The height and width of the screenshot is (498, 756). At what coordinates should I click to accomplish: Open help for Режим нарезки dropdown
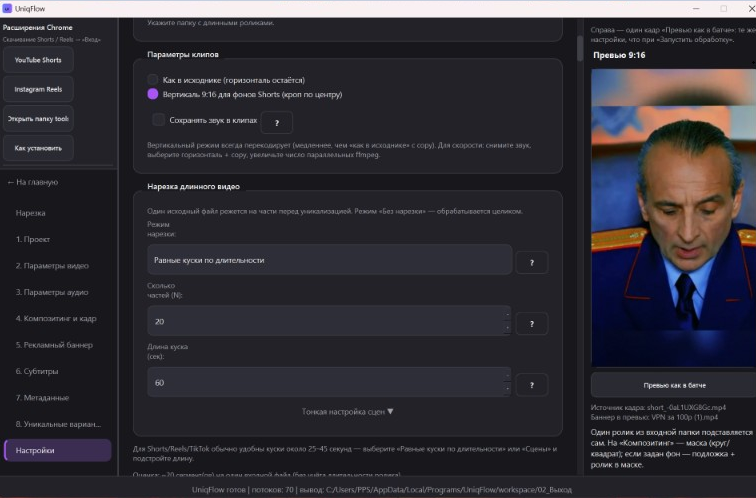click(531, 263)
